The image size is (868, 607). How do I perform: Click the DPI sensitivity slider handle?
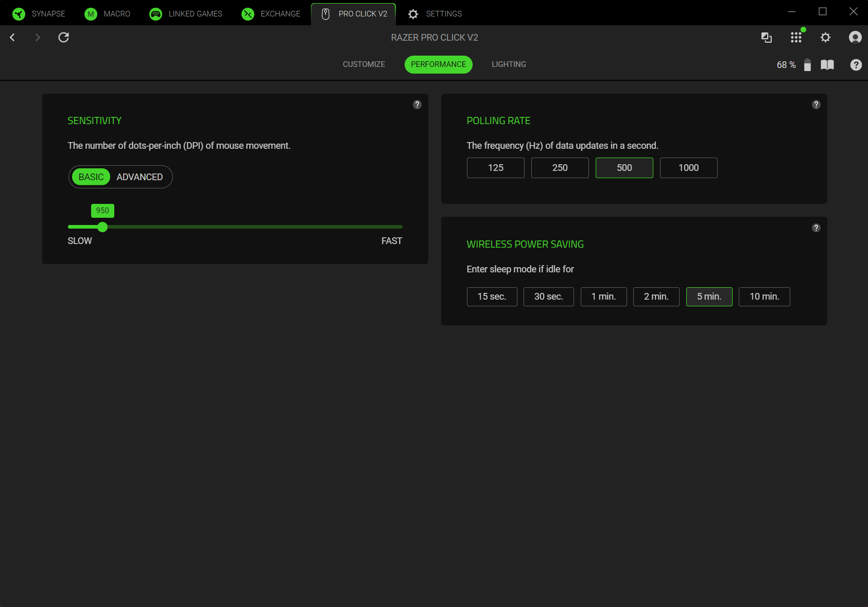click(x=102, y=227)
